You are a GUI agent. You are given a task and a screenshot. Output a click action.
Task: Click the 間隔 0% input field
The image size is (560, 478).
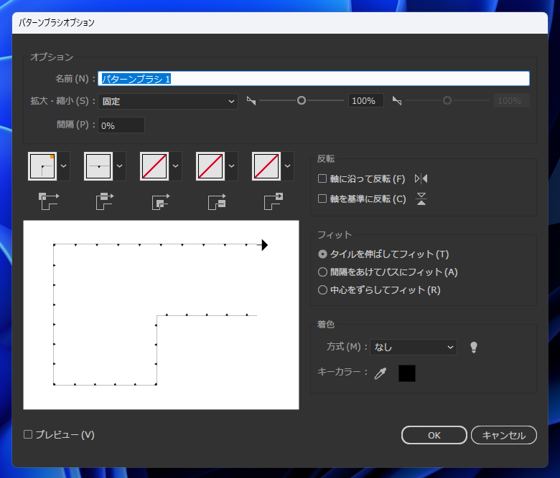(121, 125)
